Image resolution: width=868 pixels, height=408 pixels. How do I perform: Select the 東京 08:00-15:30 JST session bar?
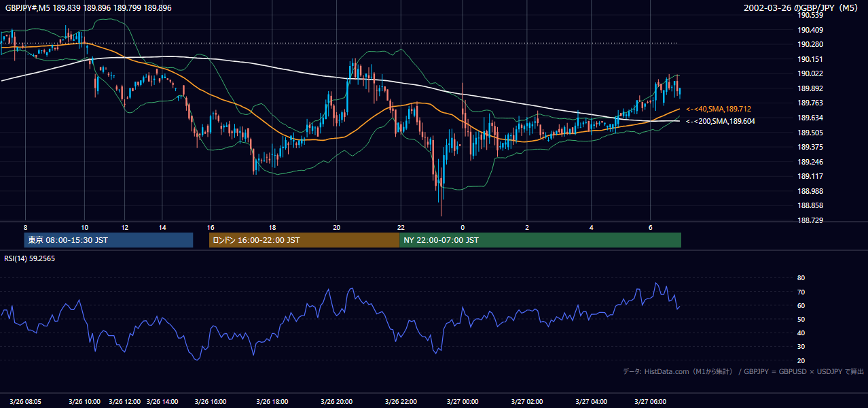[x=109, y=240]
